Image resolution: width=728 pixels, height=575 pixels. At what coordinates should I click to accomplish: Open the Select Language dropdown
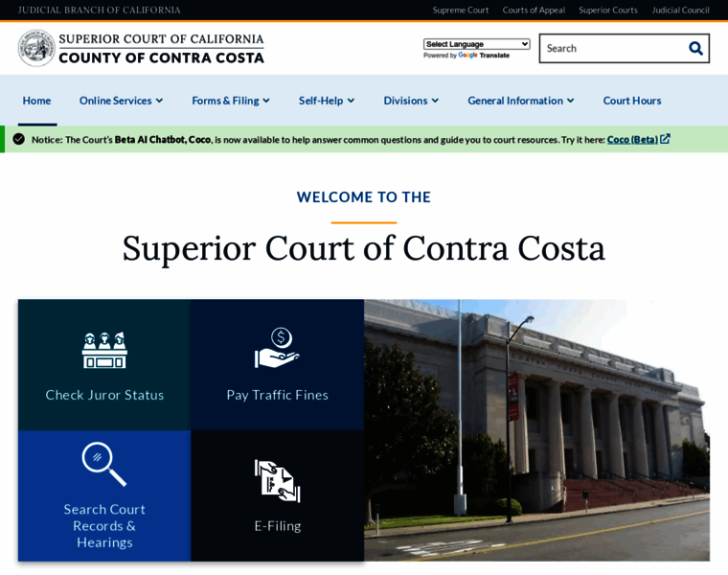[476, 44]
